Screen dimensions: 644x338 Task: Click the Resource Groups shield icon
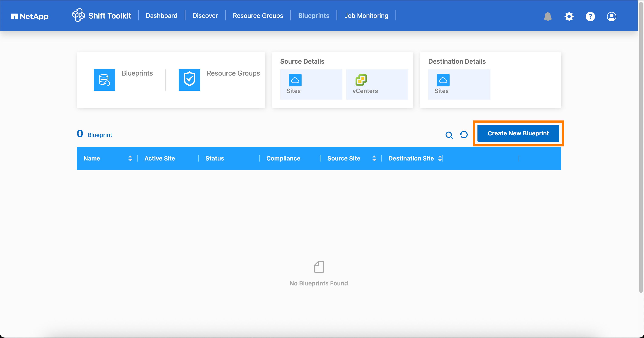(x=189, y=80)
